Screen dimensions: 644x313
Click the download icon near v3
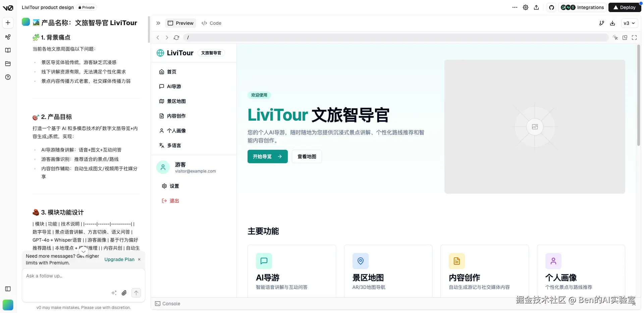click(612, 23)
